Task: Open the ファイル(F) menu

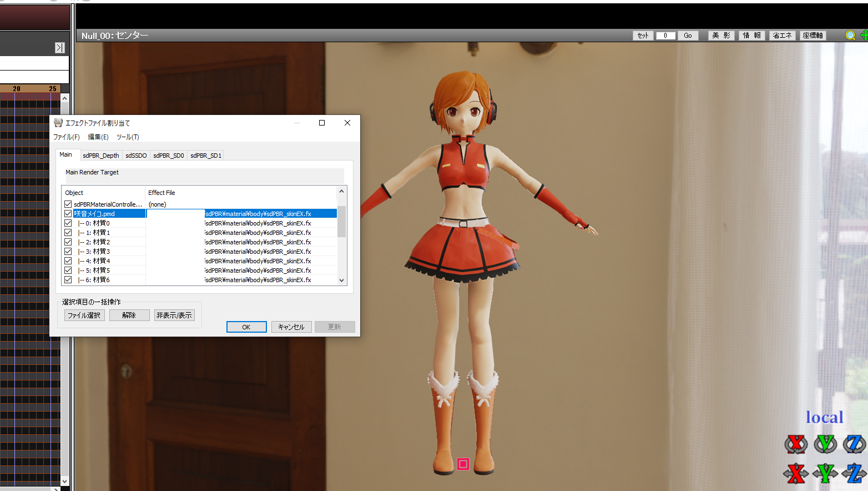Action: pyautogui.click(x=66, y=137)
